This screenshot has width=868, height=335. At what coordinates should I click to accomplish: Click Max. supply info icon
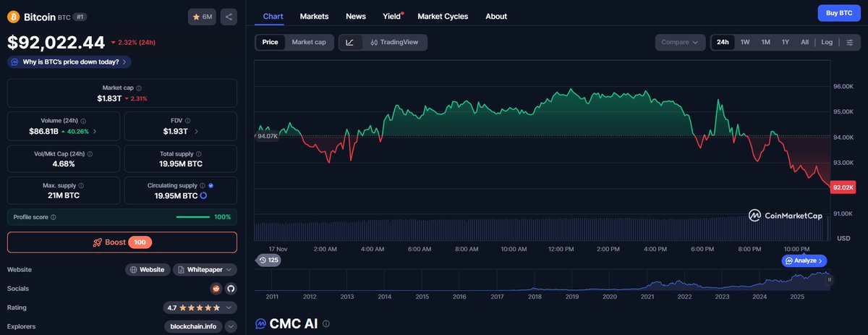[80, 186]
